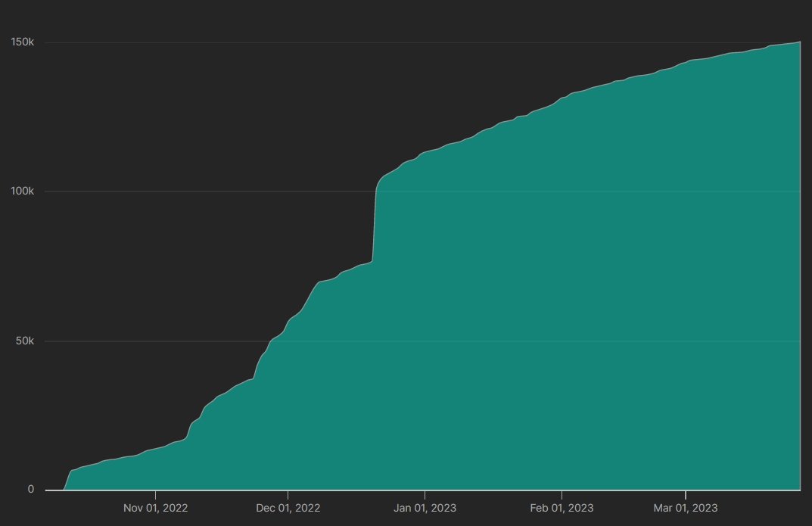Click the Feb 01, 2023 date label
The width and height of the screenshot is (812, 526).
tap(562, 508)
